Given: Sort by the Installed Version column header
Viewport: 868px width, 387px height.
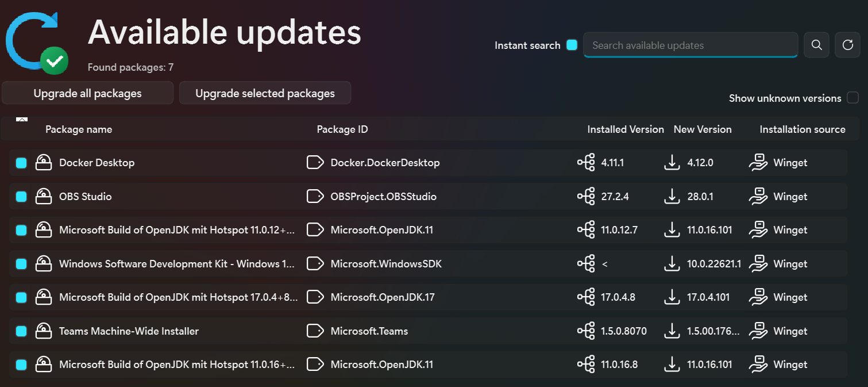Looking at the screenshot, I should coord(626,129).
